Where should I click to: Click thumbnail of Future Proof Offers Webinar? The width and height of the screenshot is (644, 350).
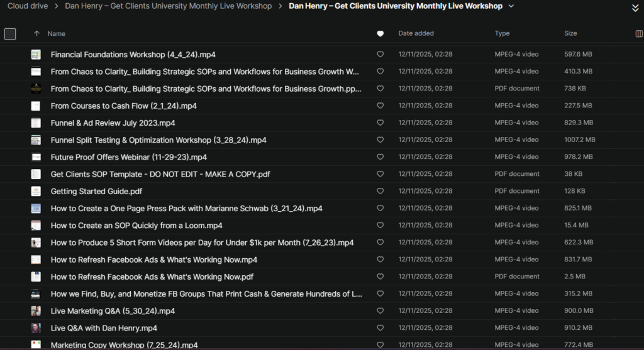[36, 156]
